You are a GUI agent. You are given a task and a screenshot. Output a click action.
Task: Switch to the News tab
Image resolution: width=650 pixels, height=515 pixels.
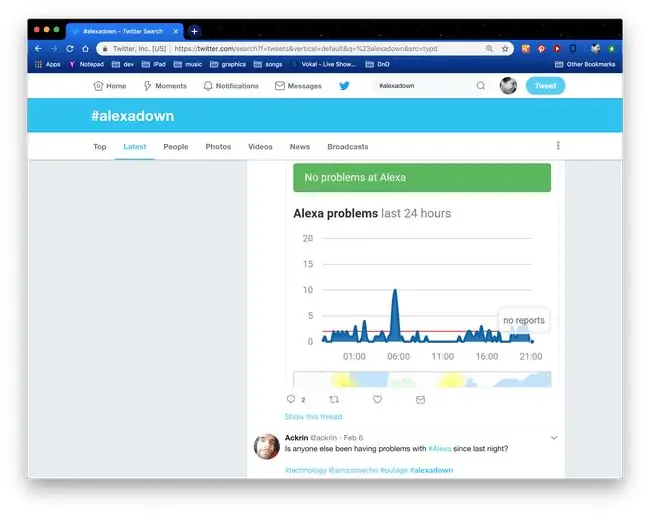(x=300, y=147)
